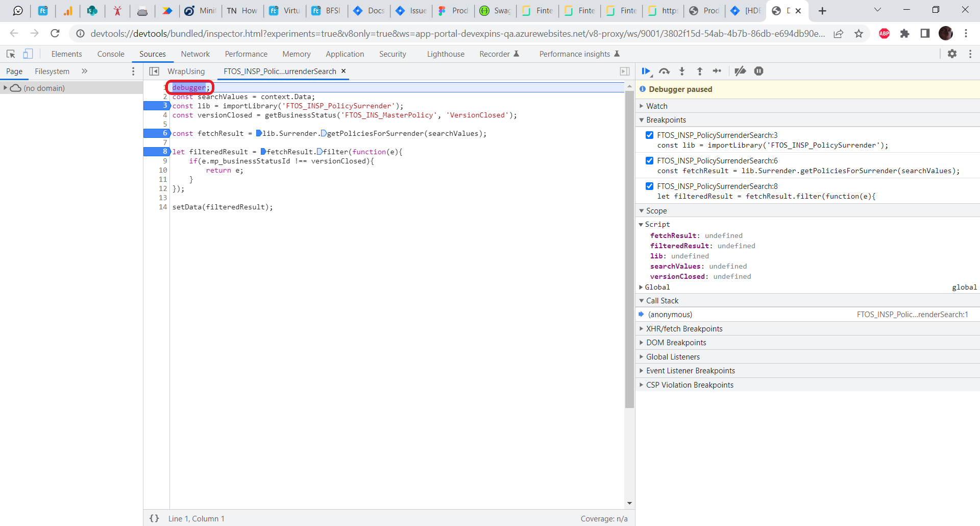
Task: Expand the Watch section
Action: pyautogui.click(x=657, y=106)
